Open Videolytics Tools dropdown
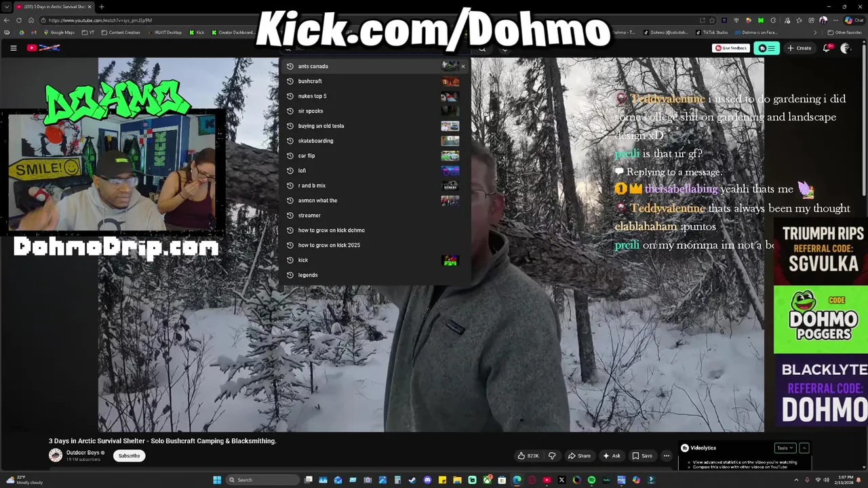This screenshot has height=488, width=868. click(x=785, y=448)
